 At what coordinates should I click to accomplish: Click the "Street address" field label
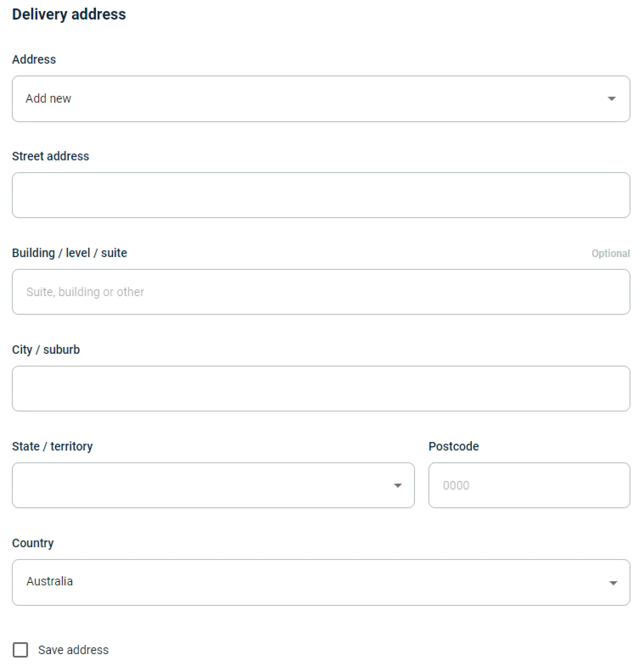(x=50, y=156)
